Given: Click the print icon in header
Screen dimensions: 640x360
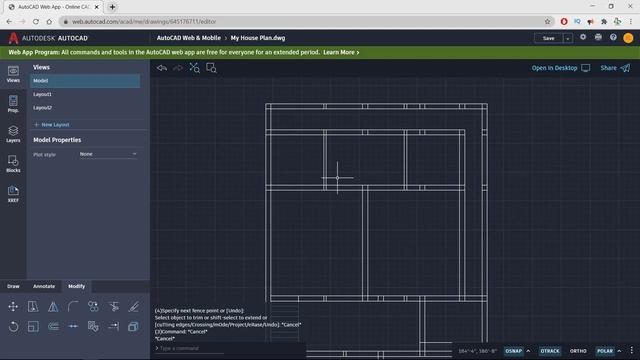Looking at the screenshot, I should [x=598, y=38].
